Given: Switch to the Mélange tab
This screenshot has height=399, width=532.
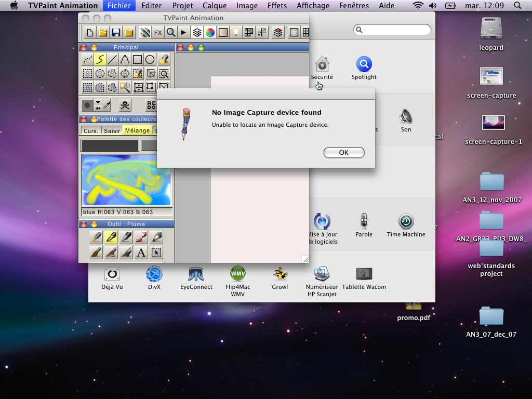Looking at the screenshot, I should coord(137,130).
